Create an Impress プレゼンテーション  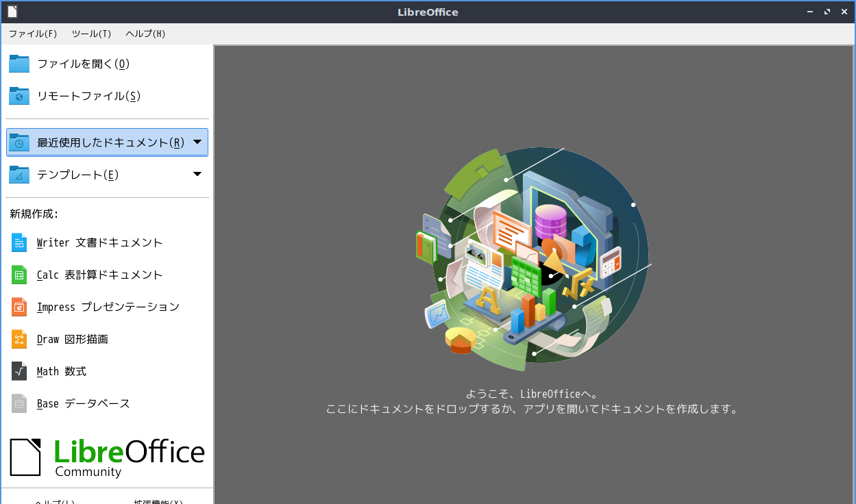click(107, 307)
